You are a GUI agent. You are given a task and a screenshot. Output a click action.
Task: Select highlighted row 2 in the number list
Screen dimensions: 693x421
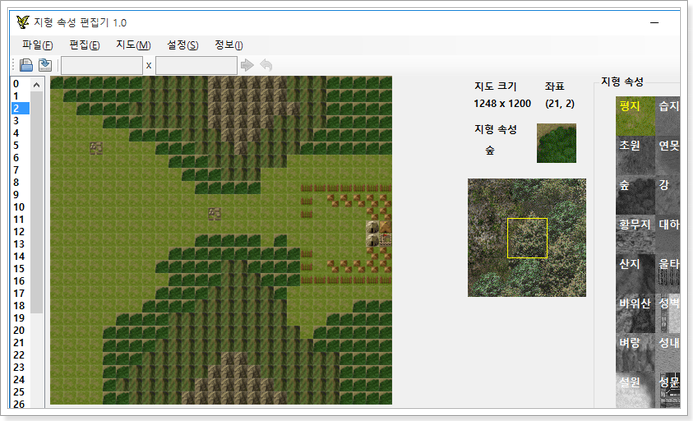click(20, 108)
